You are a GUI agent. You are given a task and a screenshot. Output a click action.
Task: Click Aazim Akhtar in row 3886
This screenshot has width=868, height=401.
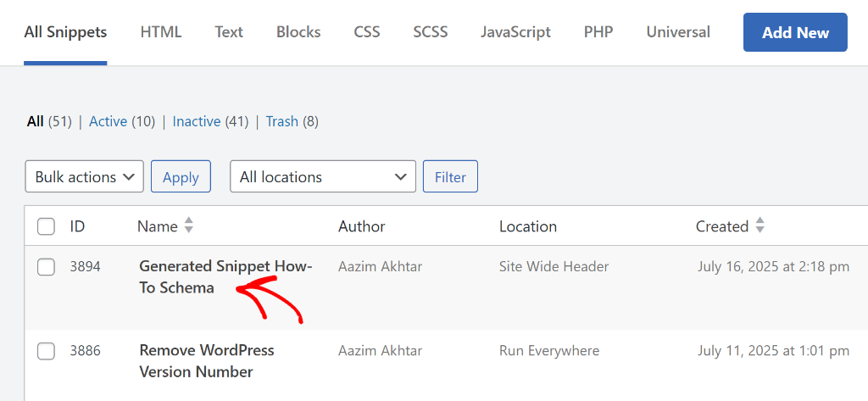pos(381,351)
